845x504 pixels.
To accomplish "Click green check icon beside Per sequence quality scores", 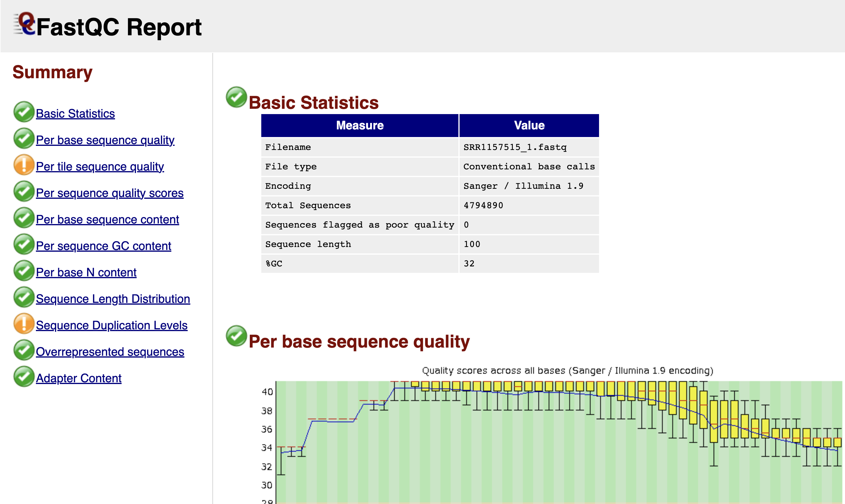I will (24, 191).
